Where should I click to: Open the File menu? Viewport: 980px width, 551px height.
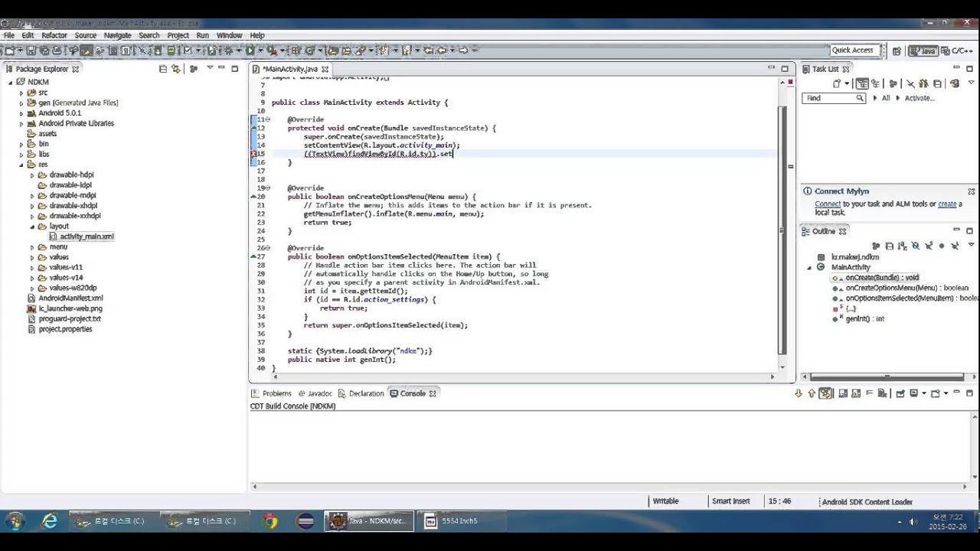pos(8,35)
